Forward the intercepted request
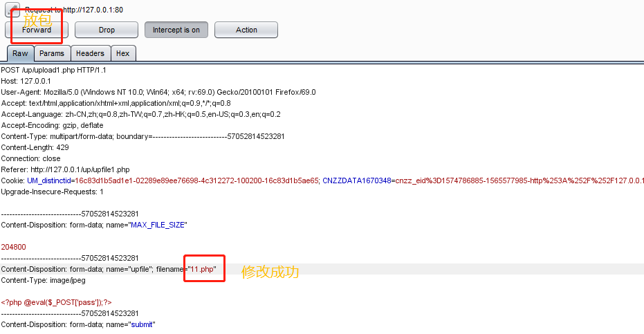This screenshot has height=334, width=644. (37, 30)
